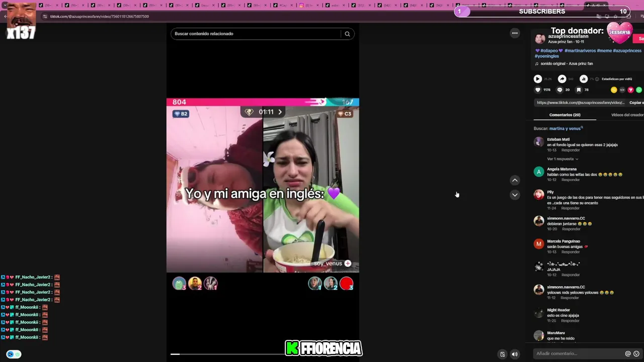Screen dimensions: 644x362
Task: Click the azuaprincessfann username
Action: click(568, 36)
